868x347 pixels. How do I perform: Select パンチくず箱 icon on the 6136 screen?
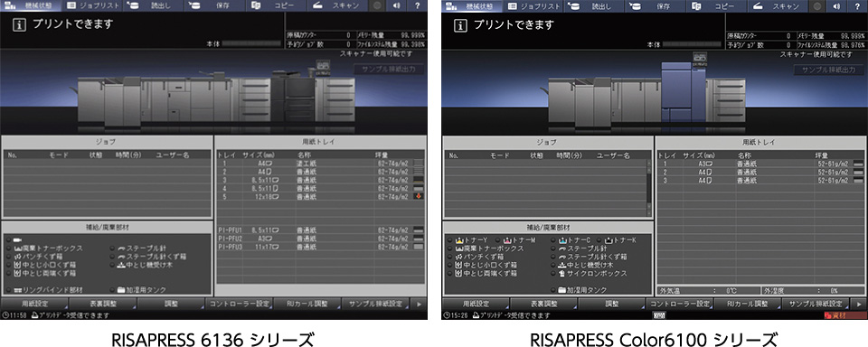17,257
